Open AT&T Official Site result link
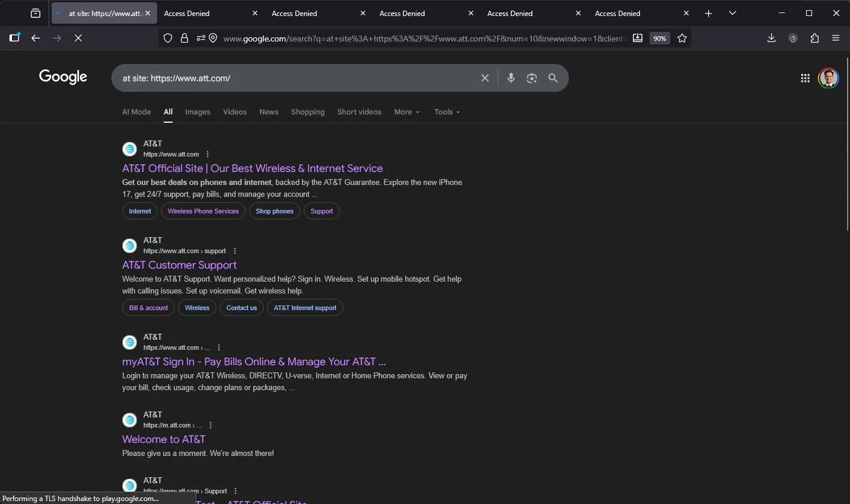The image size is (850, 504). pyautogui.click(x=253, y=168)
